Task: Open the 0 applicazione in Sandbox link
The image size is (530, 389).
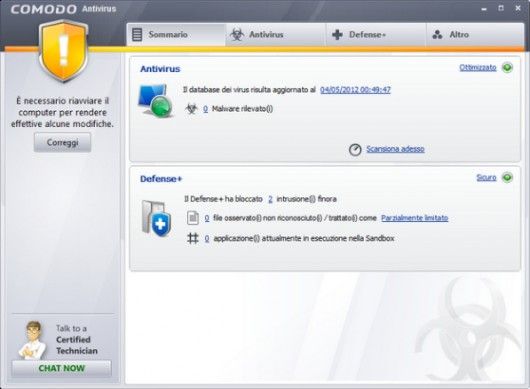Action: pos(207,239)
